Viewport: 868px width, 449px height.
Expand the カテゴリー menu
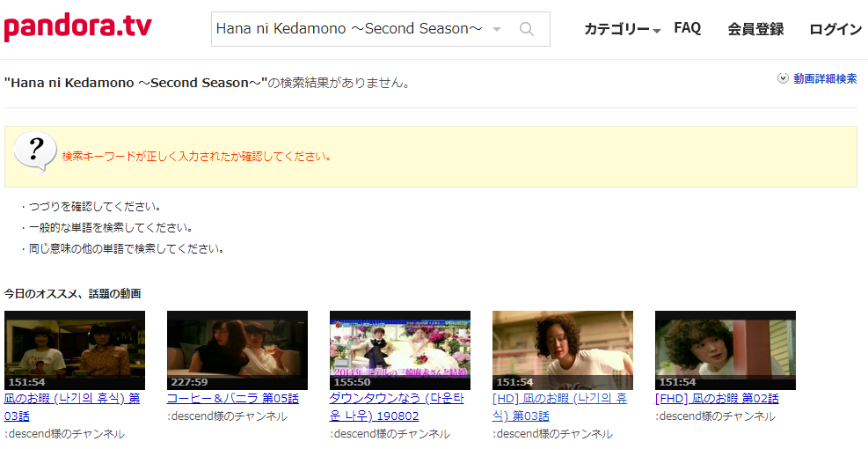click(623, 29)
